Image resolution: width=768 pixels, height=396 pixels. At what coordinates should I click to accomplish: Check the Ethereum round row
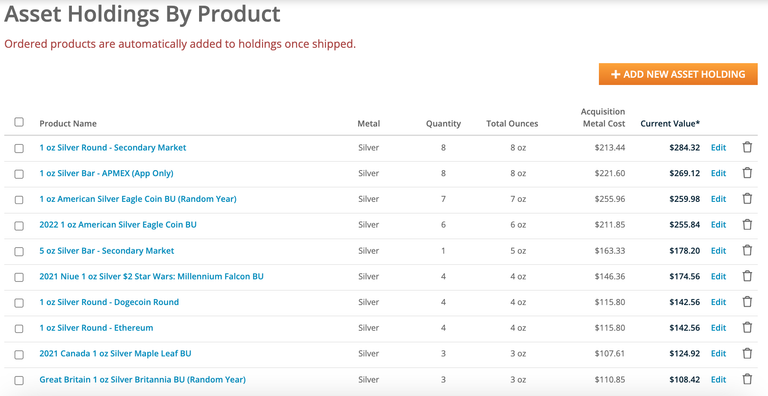[x=19, y=328]
